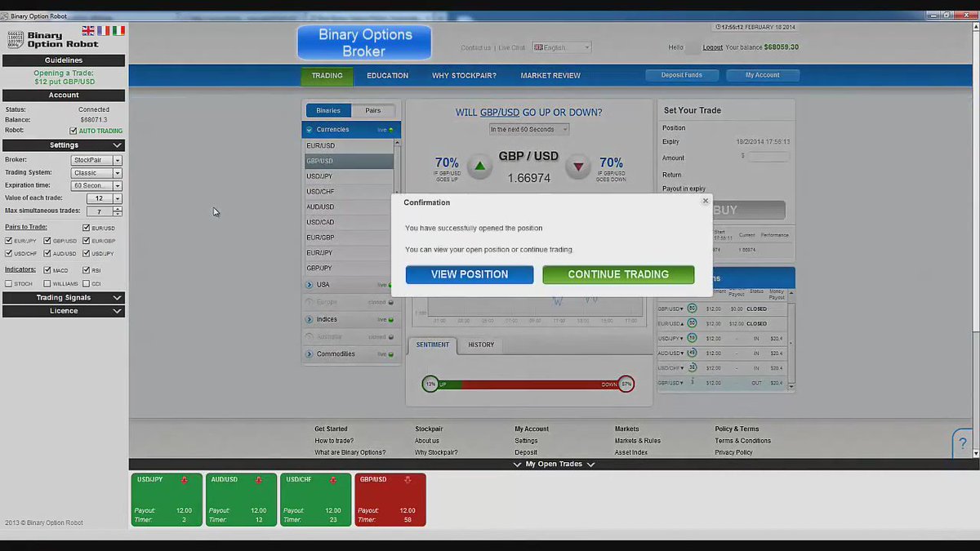Screen dimensions: 980x551
Task: Open the Trading System dropdown
Action: point(96,173)
